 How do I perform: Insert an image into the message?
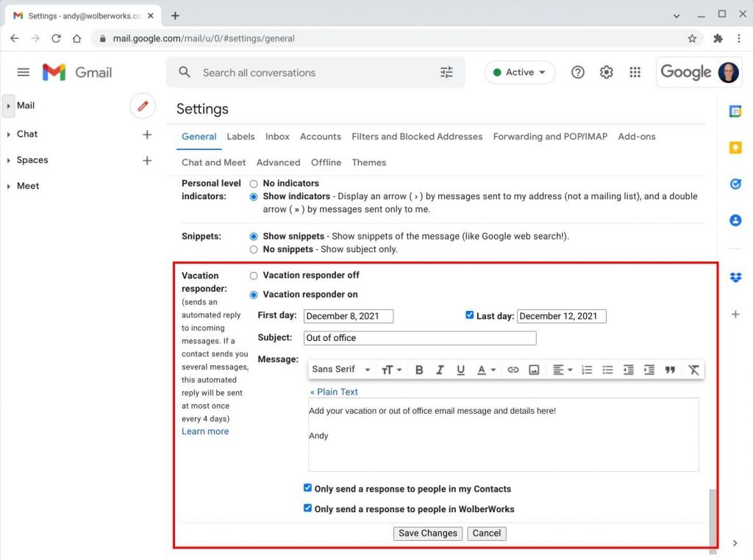533,370
